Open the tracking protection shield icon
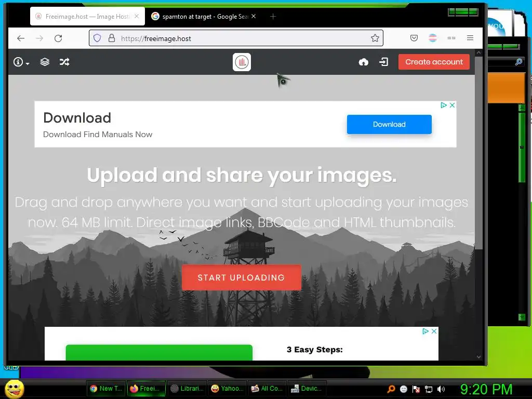 (97, 38)
